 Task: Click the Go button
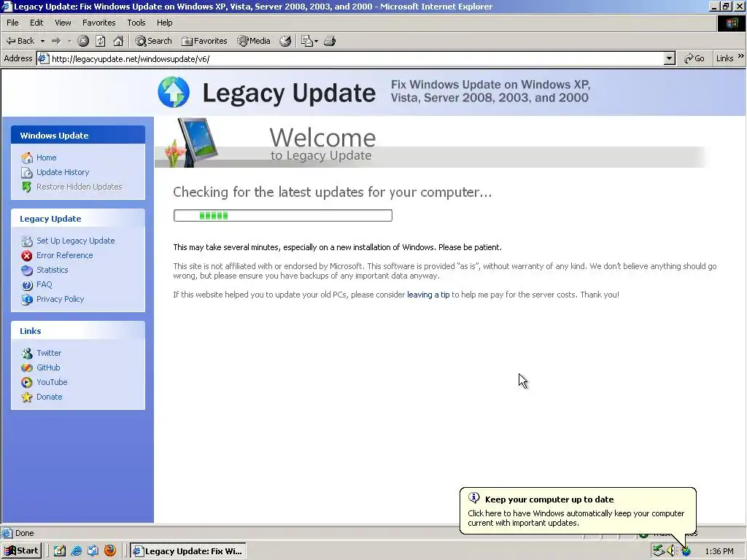point(694,58)
